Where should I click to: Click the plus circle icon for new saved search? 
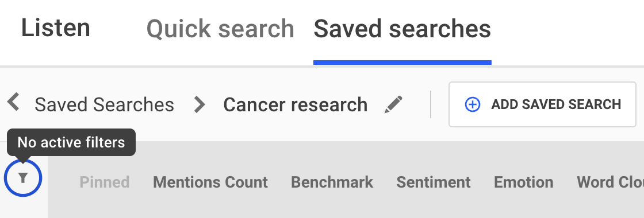(472, 104)
